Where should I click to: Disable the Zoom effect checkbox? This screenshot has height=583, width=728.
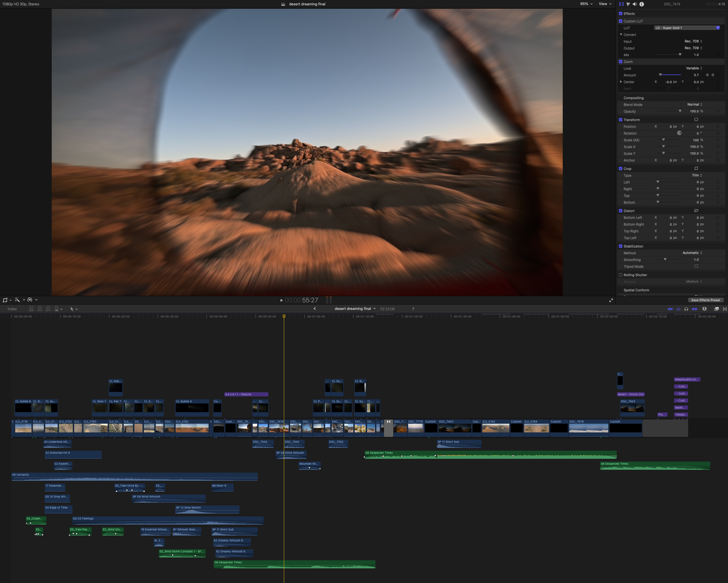621,62
